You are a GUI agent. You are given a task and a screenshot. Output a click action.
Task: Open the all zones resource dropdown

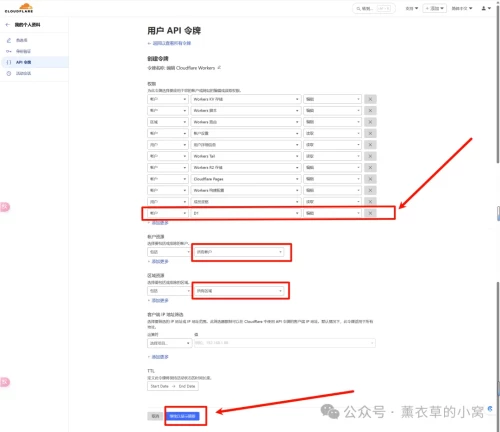pyautogui.click(x=239, y=291)
